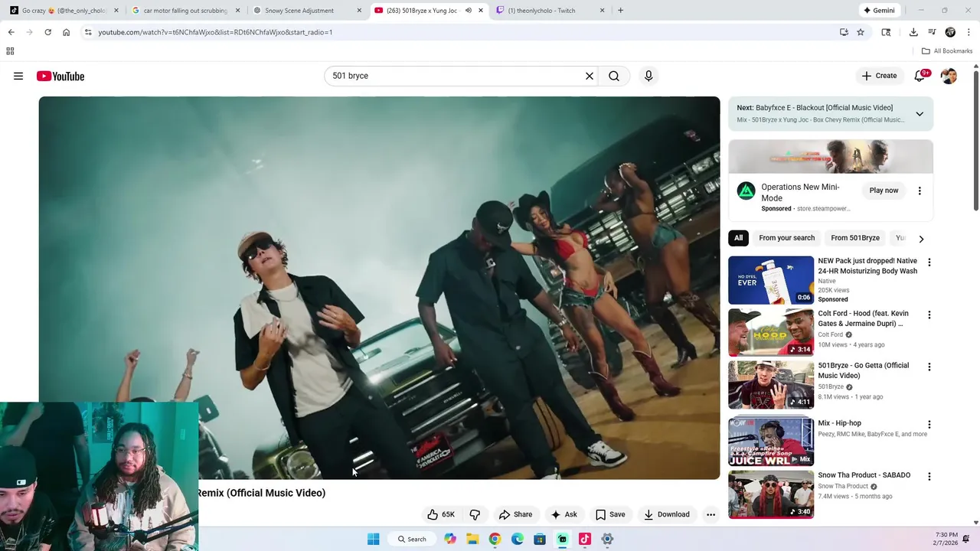Click the URL address bar
Screen dimensions: 980x551
[x=459, y=32]
